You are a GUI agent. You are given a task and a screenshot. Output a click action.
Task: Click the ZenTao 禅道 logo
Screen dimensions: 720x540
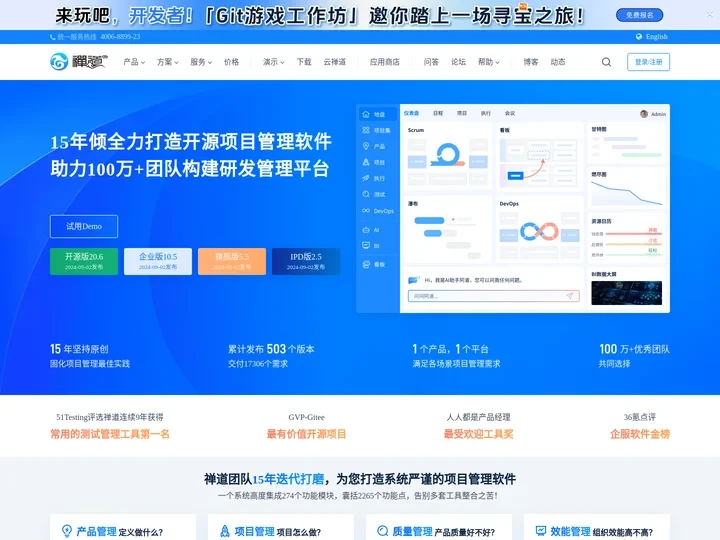[x=79, y=62]
